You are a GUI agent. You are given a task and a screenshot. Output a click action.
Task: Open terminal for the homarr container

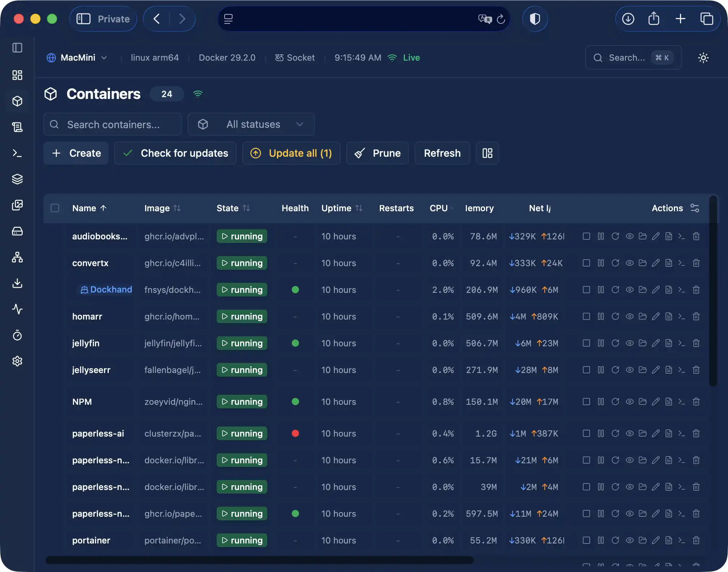coord(681,316)
